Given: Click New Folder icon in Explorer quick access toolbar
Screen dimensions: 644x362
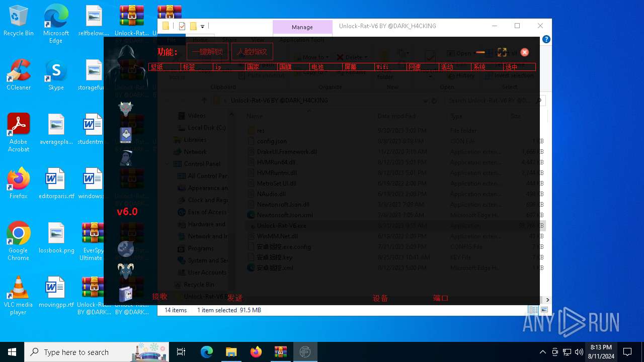Looking at the screenshot, I should point(193,26).
